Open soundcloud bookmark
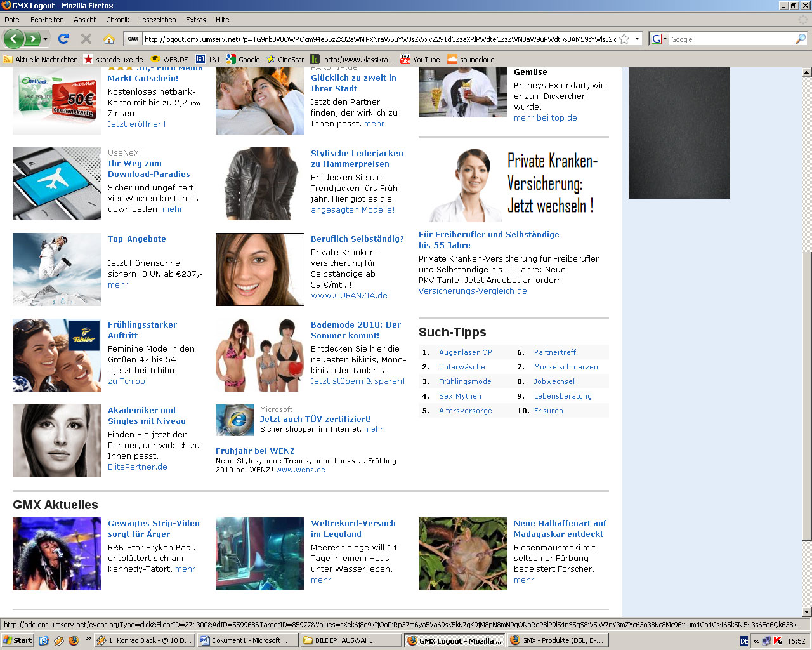812x650 pixels. point(471,59)
